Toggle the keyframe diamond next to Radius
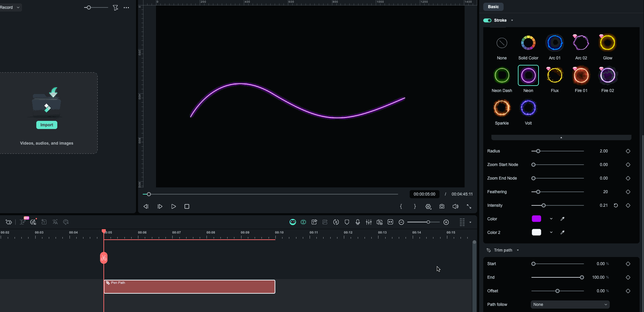 [628, 151]
